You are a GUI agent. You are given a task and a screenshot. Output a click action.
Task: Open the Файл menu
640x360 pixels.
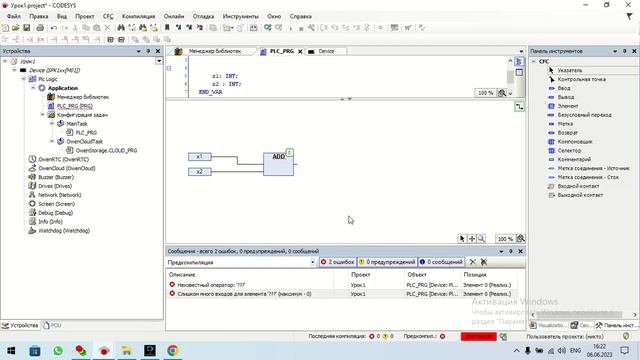13,16
